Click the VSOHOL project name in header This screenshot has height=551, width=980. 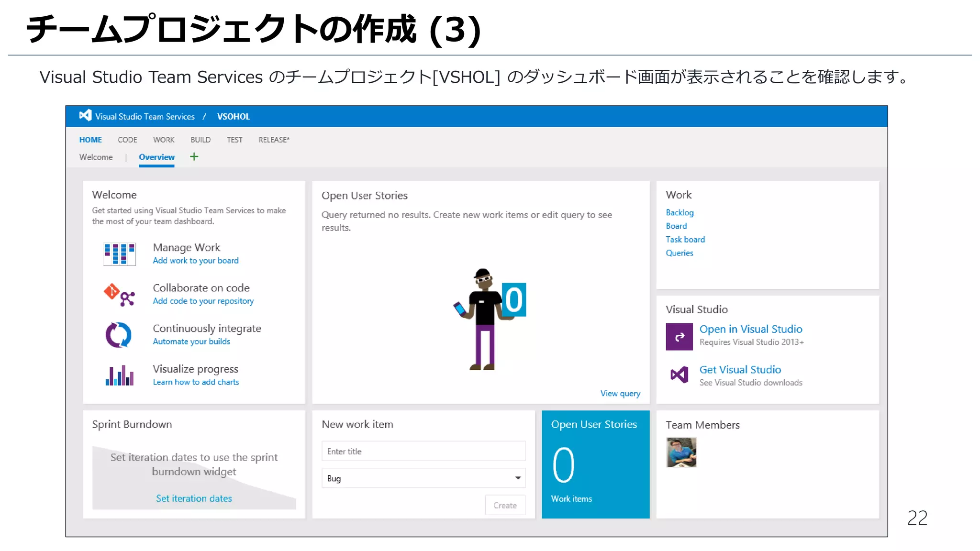point(234,116)
